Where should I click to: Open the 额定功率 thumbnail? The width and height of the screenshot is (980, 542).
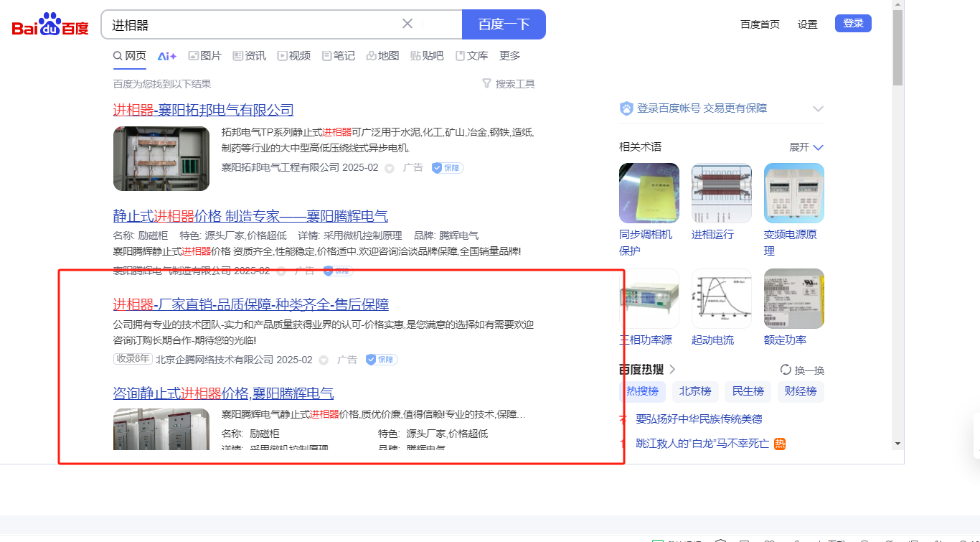[794, 299]
